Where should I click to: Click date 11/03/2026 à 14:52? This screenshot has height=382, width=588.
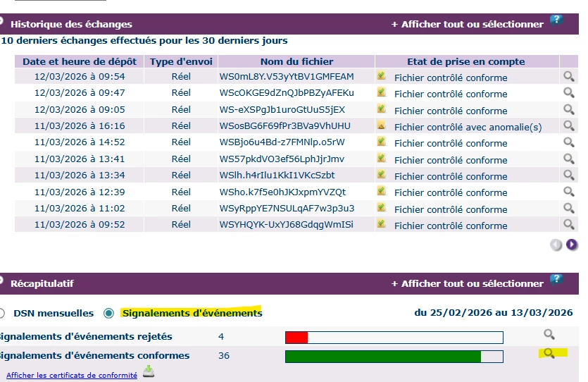point(80,142)
